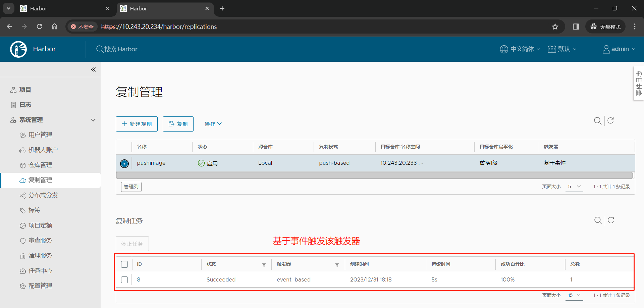Screen dimensions: 644x308
Task: Refresh the replication tasks list
Action: point(611,220)
